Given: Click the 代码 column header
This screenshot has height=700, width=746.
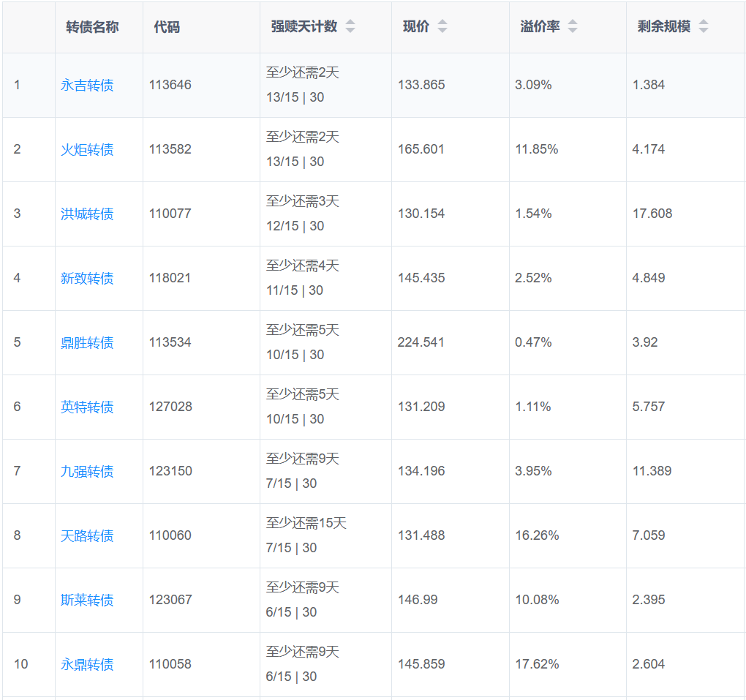Looking at the screenshot, I should coord(167,27).
